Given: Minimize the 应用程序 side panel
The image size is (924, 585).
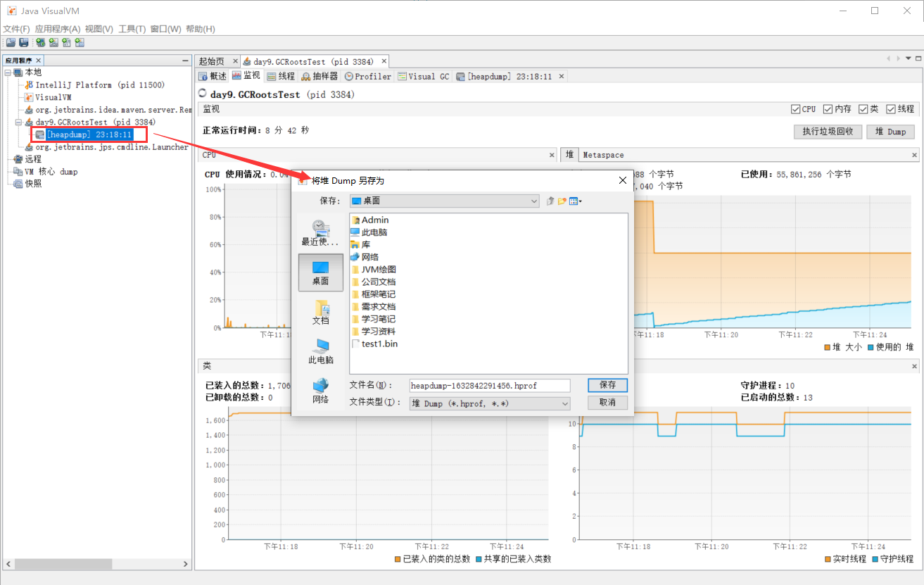Looking at the screenshot, I should pyautogui.click(x=185, y=61).
